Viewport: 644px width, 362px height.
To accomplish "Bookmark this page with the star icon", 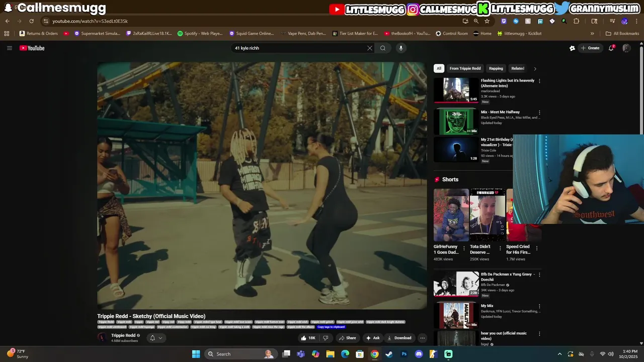I will coord(487,21).
